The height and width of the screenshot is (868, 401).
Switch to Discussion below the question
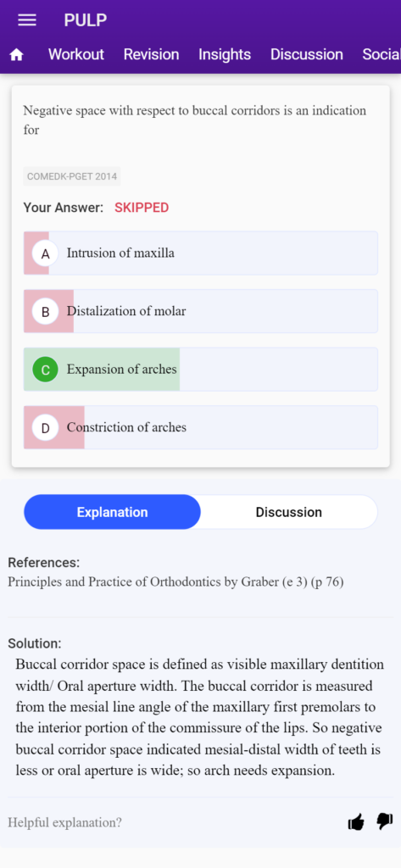point(288,512)
